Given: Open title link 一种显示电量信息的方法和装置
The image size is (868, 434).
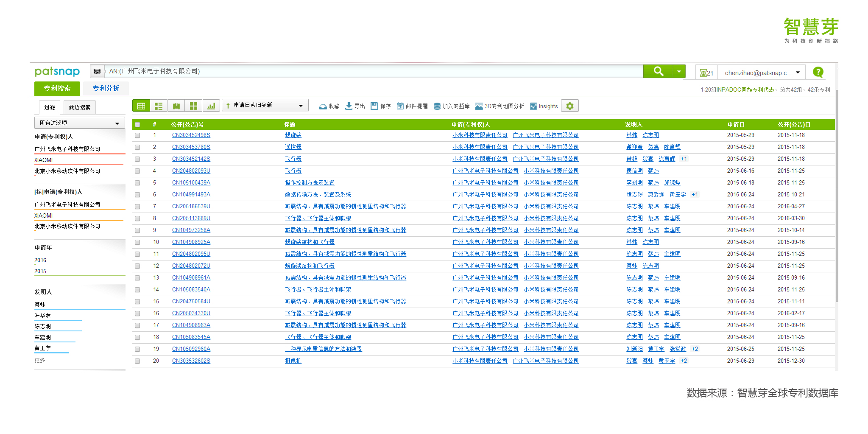Looking at the screenshot, I should pyautogui.click(x=324, y=349).
